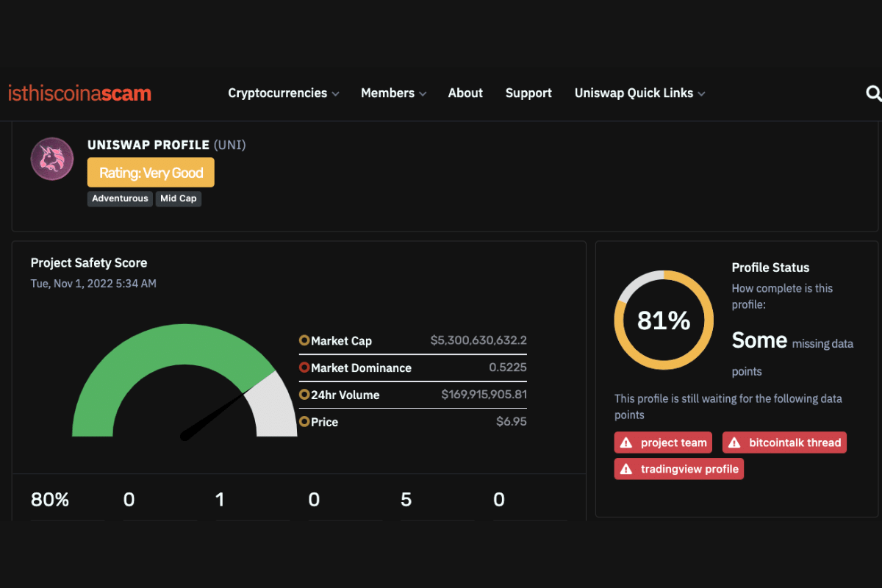Viewport: 882px width, 588px height.
Task: Click the 80% score statistic
Action: [50, 500]
